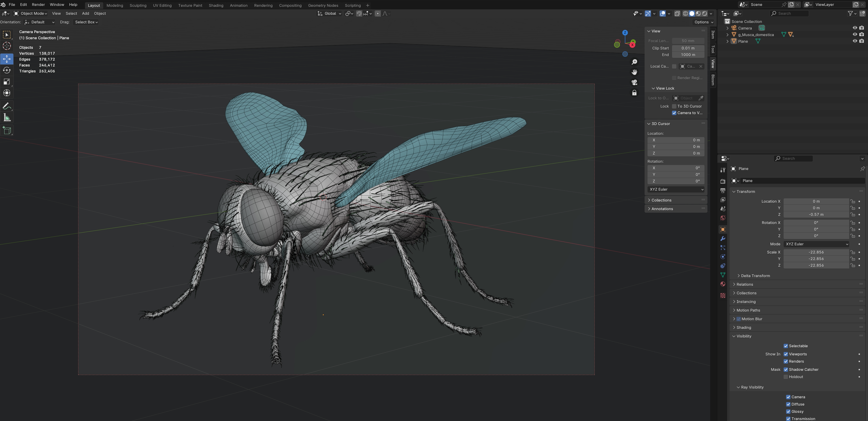The width and height of the screenshot is (868, 421).
Task: Switch to the Shading workspace tab
Action: pyautogui.click(x=216, y=5)
